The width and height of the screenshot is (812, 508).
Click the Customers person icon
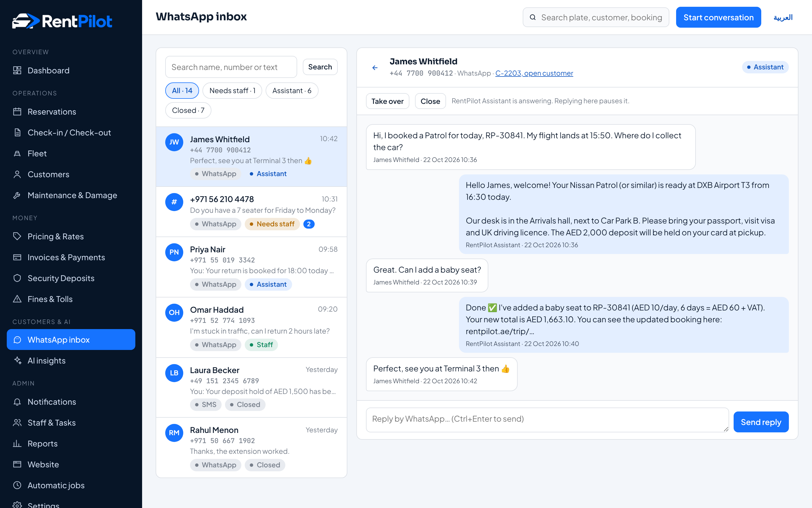(17, 174)
